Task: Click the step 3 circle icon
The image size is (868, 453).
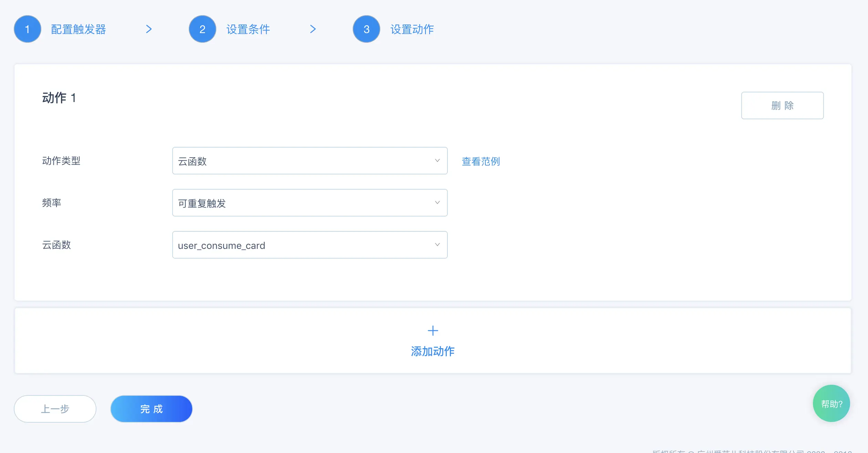Action: (366, 29)
